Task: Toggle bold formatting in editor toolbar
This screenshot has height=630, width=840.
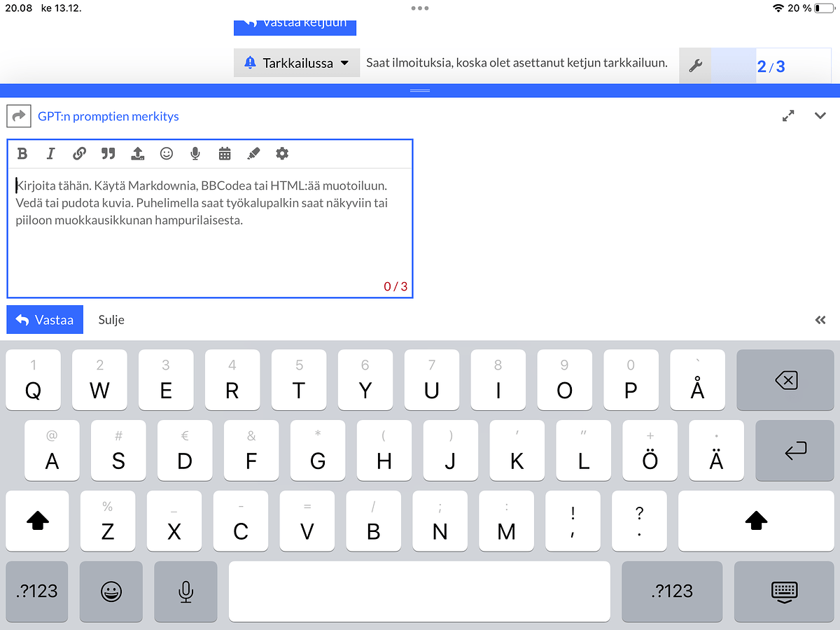Action: pyautogui.click(x=22, y=154)
